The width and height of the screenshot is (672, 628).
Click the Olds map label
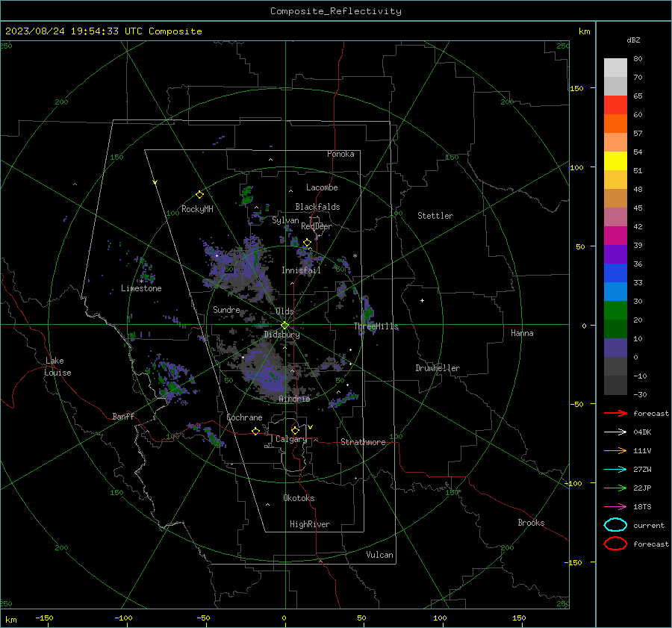point(284,311)
